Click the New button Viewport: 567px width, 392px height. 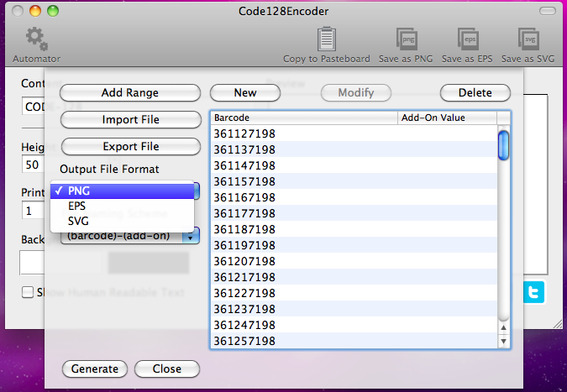(245, 93)
